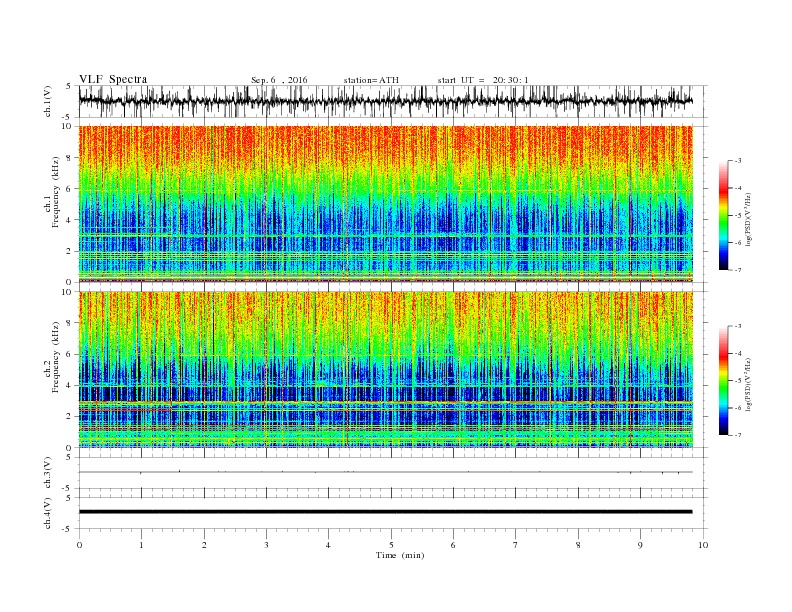The width and height of the screenshot is (792, 612).
Task: Select the ch.2 "Frequency (kHz)" axis label
Action: pos(56,358)
